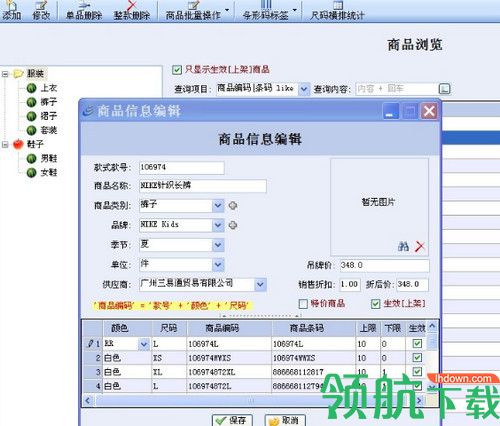The height and width of the screenshot is (426, 500).
Task: Collapse the 服装 tree branch
Action: click(x=5, y=74)
